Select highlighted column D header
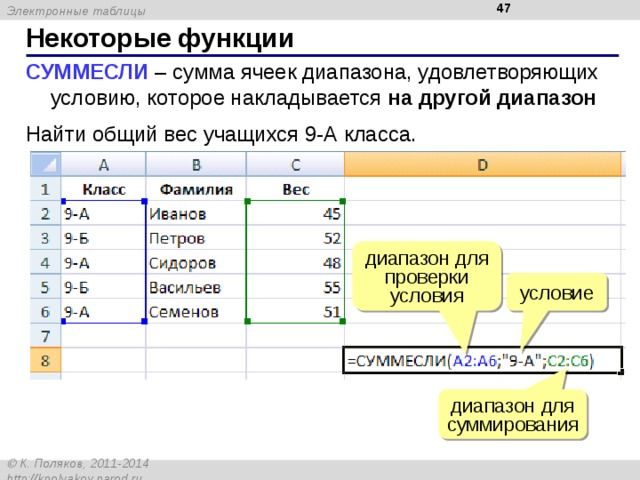 (x=483, y=164)
